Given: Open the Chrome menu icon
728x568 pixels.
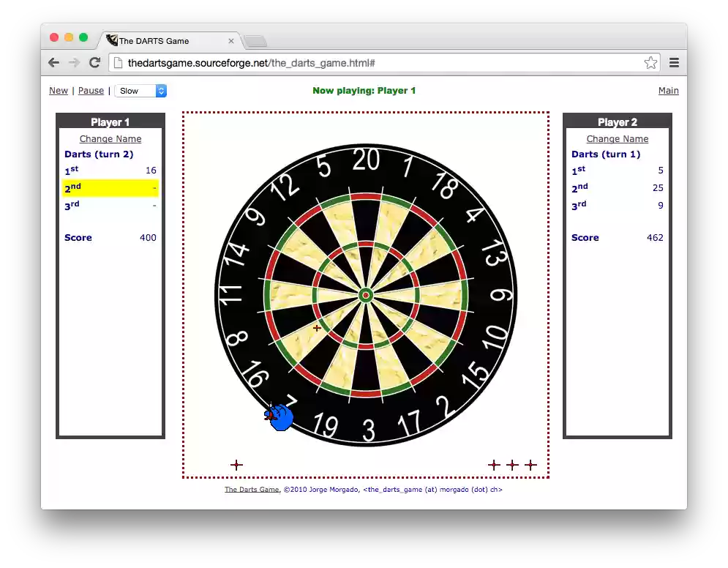Looking at the screenshot, I should coord(674,63).
